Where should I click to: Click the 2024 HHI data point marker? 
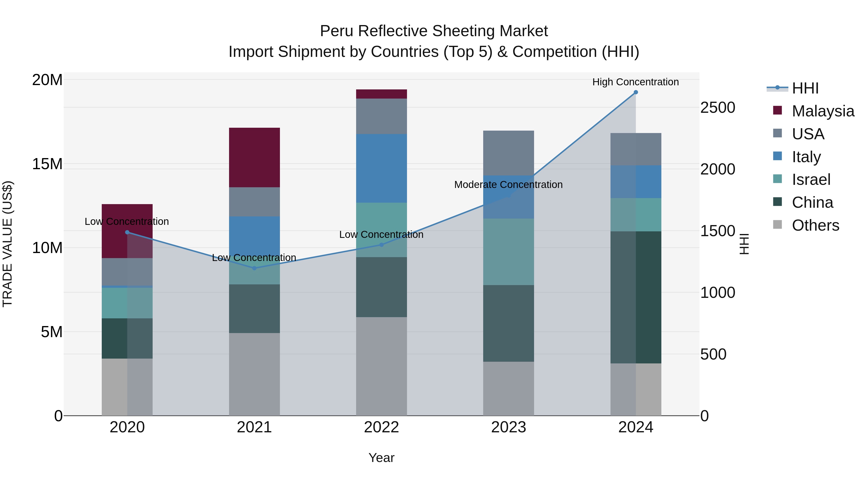click(636, 92)
